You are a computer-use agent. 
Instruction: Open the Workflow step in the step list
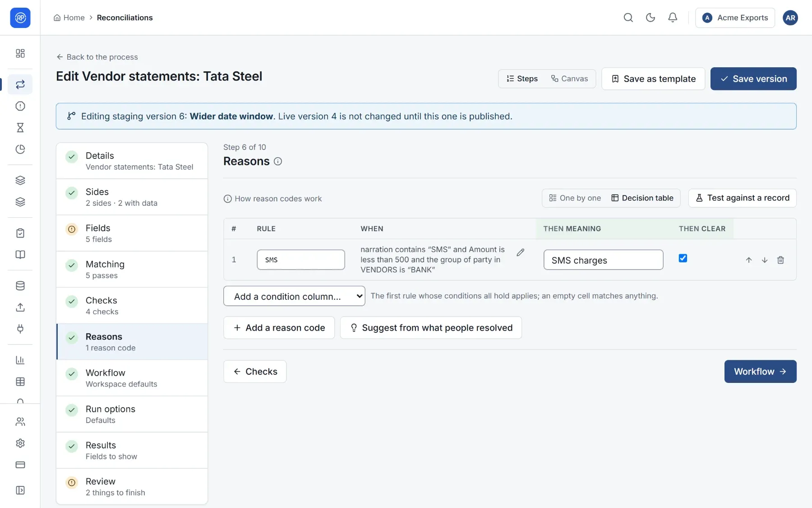pos(132,378)
